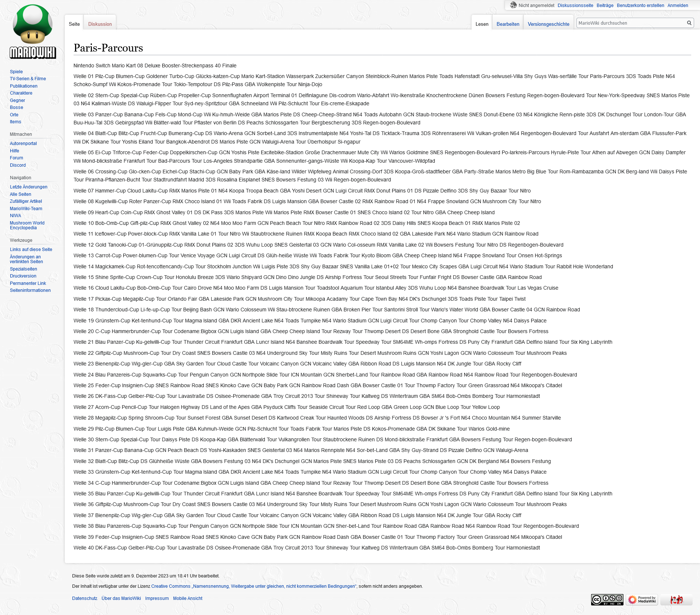Open the Diskussion tab

pos(100,24)
